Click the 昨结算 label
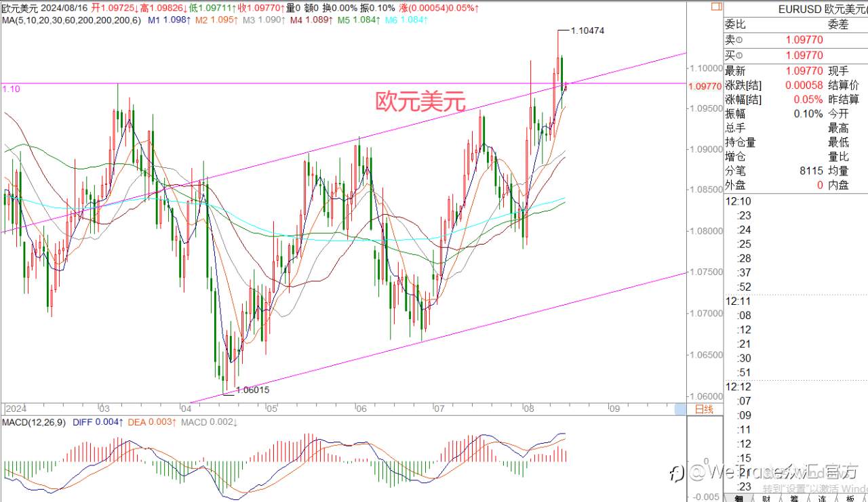 coord(844,100)
